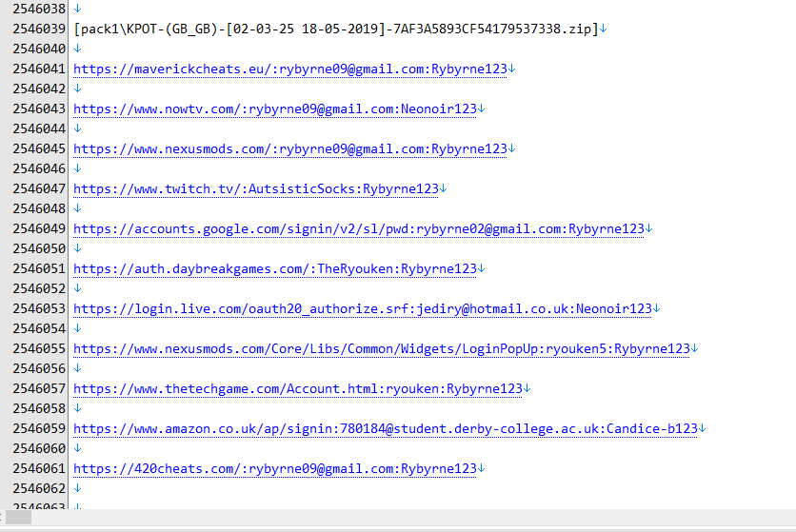Open the www.nowtv.com link
This screenshot has height=532, width=796.
coord(274,109)
